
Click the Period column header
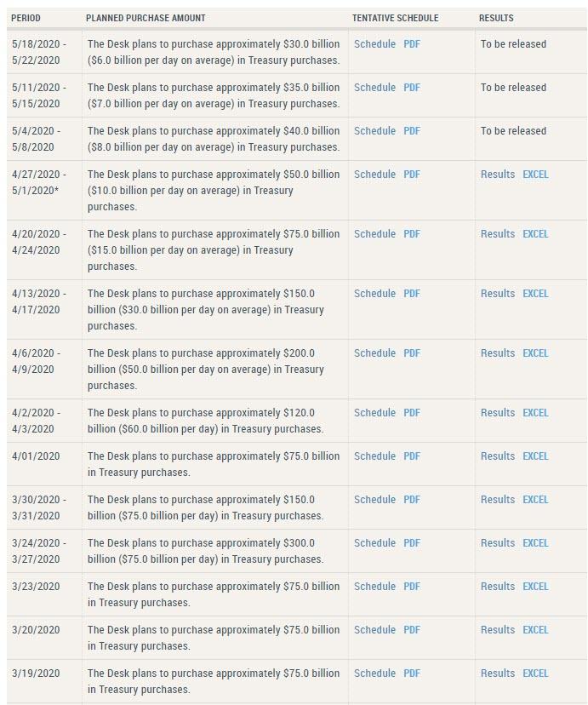pos(26,18)
